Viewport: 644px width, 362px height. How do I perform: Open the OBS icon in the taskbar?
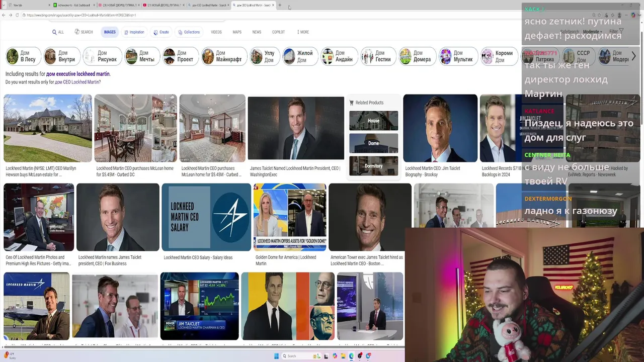tap(360, 356)
